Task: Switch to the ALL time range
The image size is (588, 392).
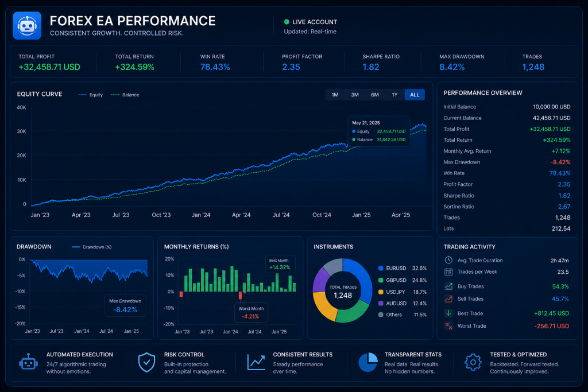Action: (x=415, y=95)
